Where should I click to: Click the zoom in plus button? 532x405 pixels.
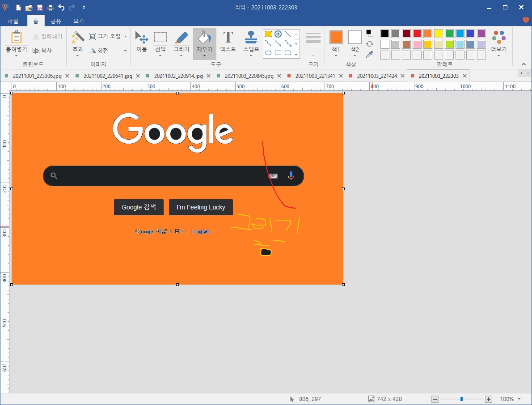pos(489,399)
